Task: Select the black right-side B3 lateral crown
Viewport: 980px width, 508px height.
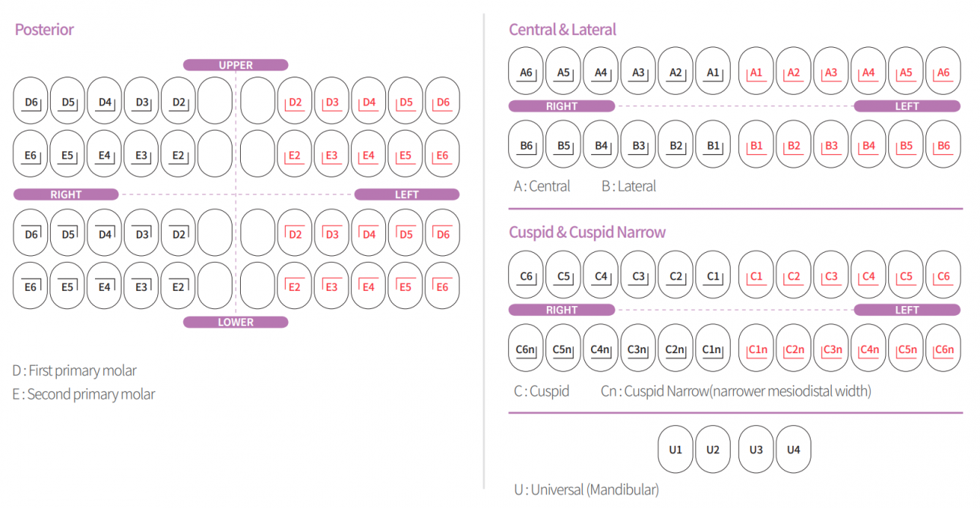Action: click(638, 145)
